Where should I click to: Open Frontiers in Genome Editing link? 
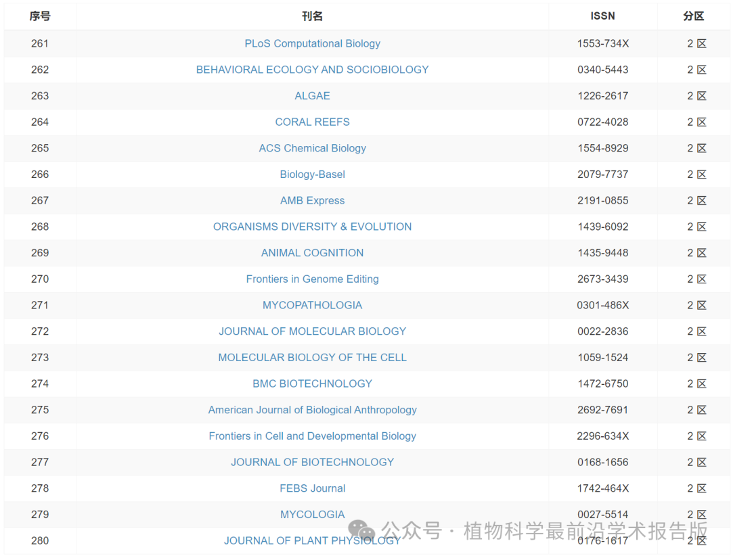click(x=312, y=279)
